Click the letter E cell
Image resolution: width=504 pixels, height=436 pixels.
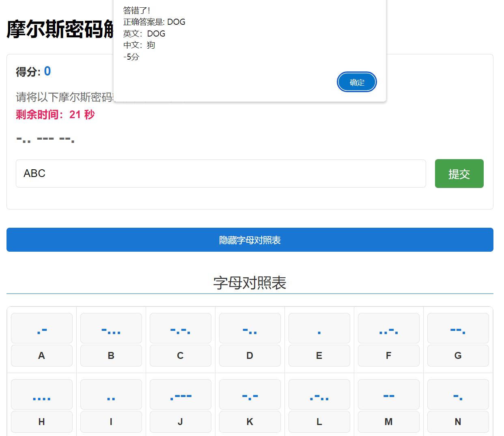319,356
